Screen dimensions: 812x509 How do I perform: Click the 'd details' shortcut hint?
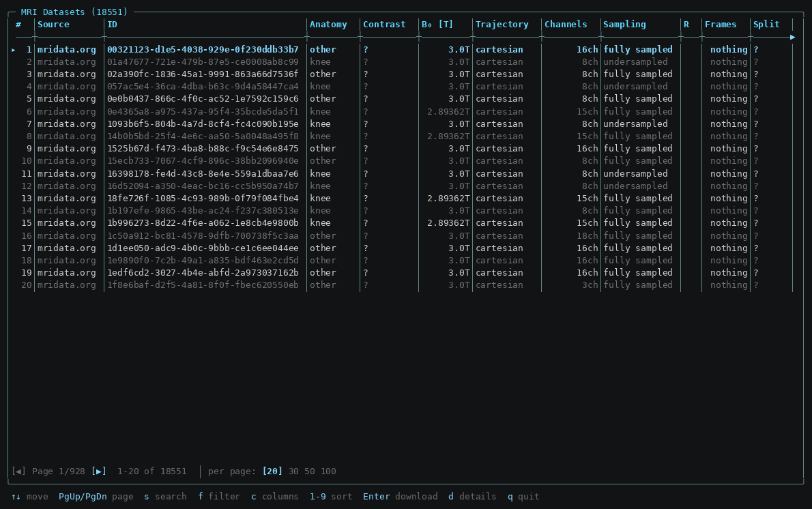(472, 497)
